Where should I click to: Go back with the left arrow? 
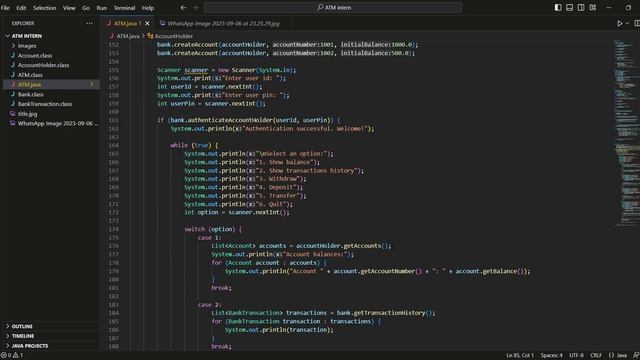183,8
